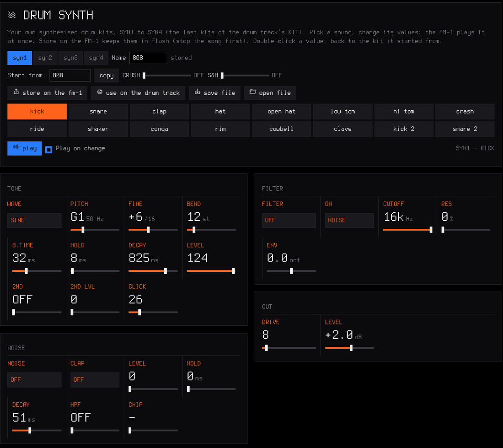Click the Name input field containing 808
Image resolution: width=503 pixels, height=448 pixels.
click(x=148, y=58)
